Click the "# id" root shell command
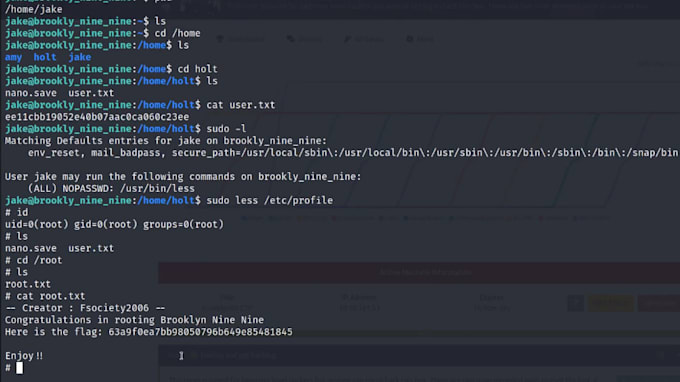 (x=16, y=212)
